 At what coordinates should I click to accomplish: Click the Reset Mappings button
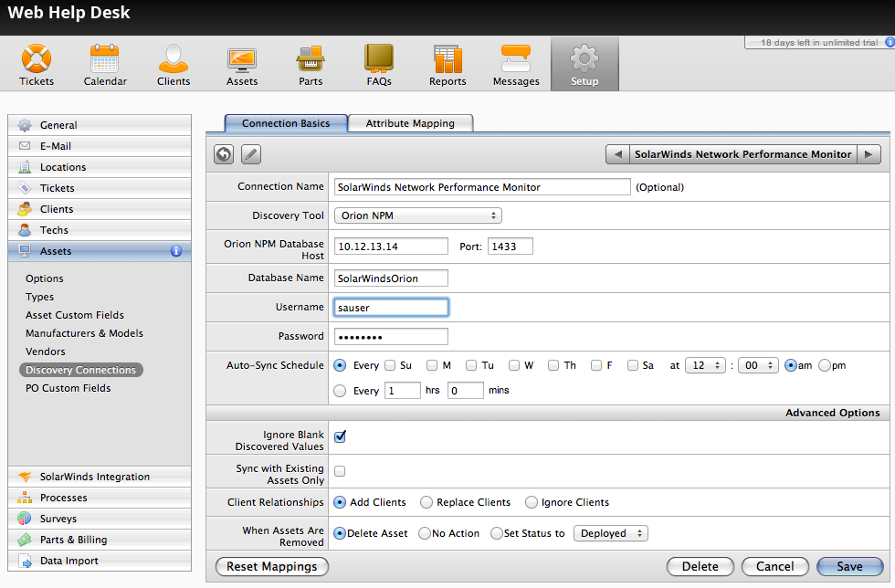(x=272, y=566)
